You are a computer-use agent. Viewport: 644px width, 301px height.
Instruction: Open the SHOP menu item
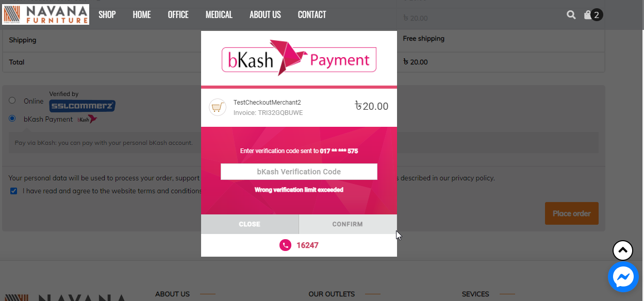tap(107, 14)
